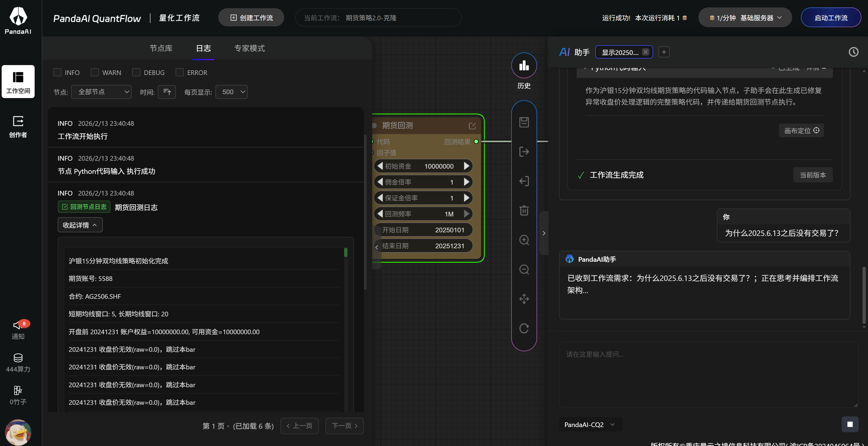Switch 回测频率 with the right arrow
This screenshot has width=868, height=446.
coord(467,214)
